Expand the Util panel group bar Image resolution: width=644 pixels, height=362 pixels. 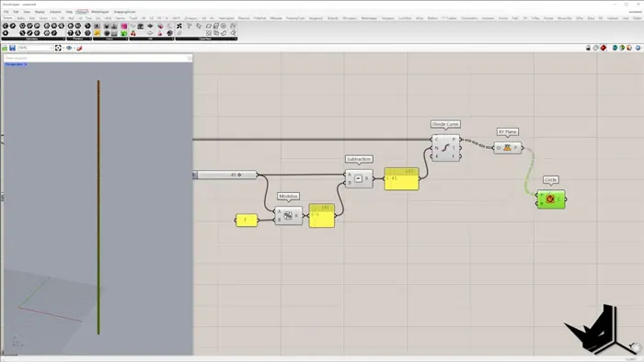pyautogui.click(x=152, y=39)
